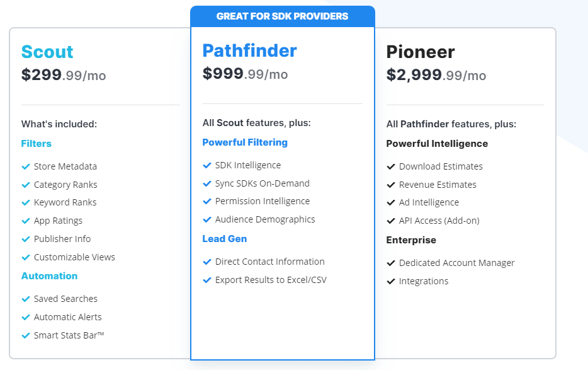This screenshot has height=370, width=588.
Task: Click the checkmark icon beside Store Metadata
Action: tap(26, 167)
